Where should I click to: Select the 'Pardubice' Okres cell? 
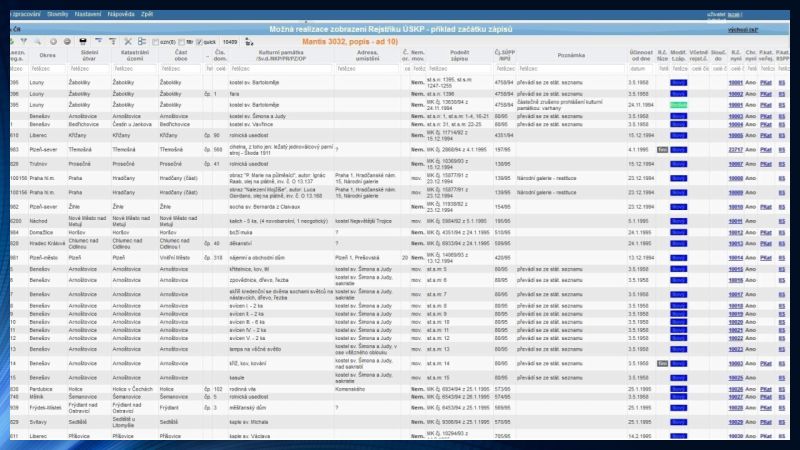click(x=41, y=389)
